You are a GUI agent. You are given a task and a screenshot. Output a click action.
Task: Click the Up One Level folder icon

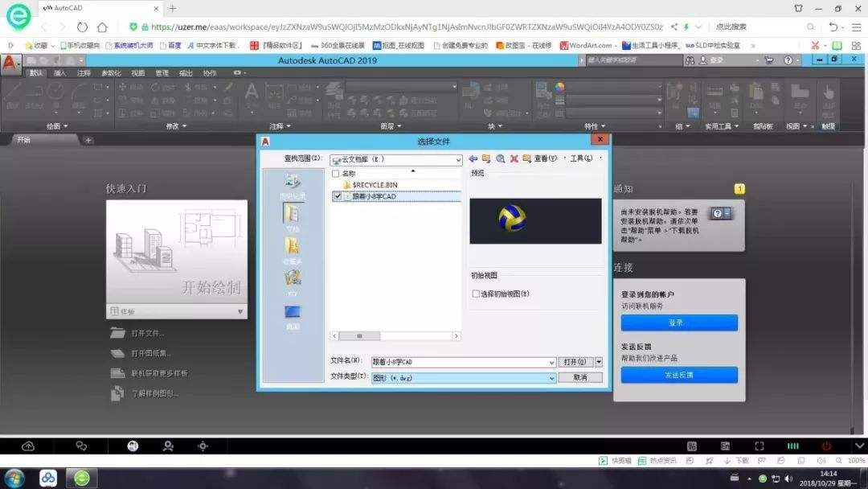pyautogui.click(x=486, y=158)
